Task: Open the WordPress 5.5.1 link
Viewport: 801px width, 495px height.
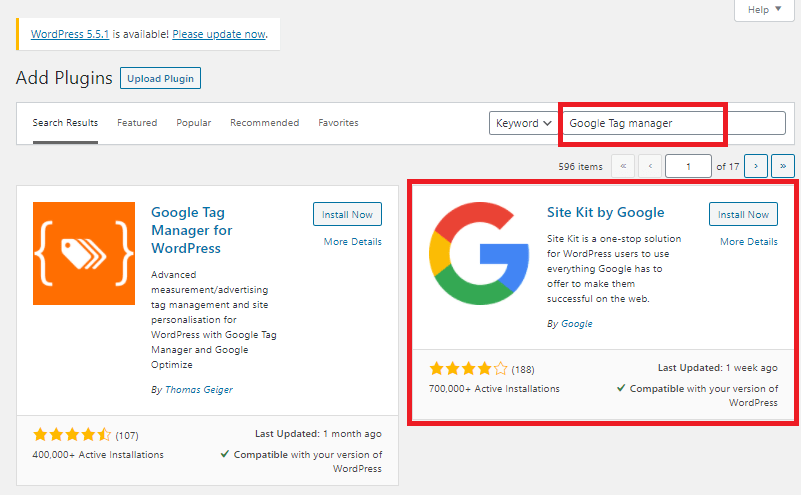Action: point(70,34)
